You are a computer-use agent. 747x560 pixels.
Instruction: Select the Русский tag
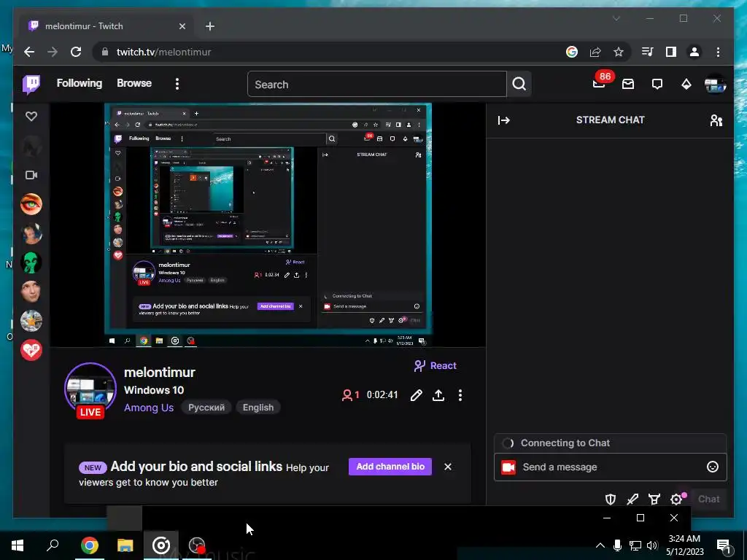[x=206, y=408]
